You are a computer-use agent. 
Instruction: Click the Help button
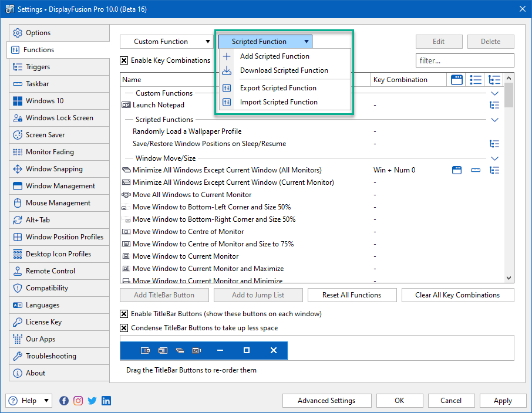29,401
